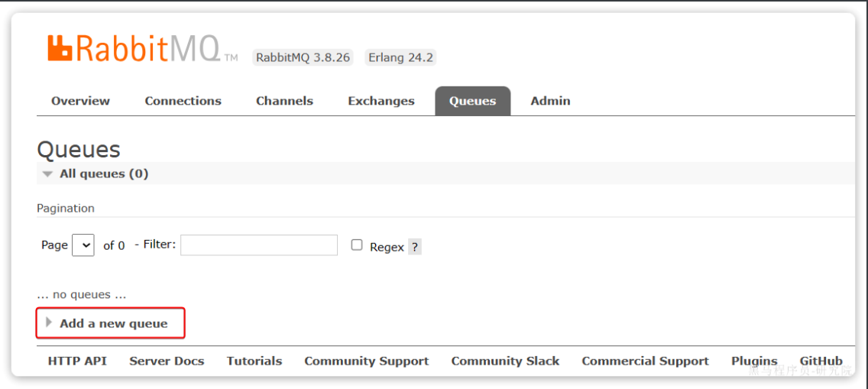The image size is (868, 389).
Task: Click the Pagination label
Action: point(65,209)
